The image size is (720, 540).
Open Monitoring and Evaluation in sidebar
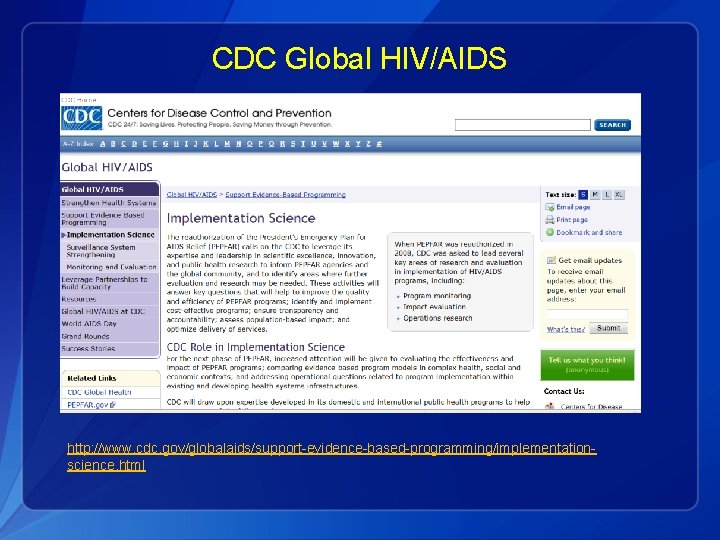109,267
